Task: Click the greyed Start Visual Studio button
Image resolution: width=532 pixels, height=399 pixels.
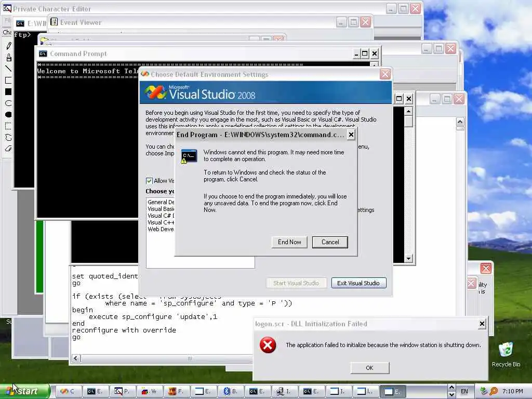Action: pyautogui.click(x=296, y=283)
